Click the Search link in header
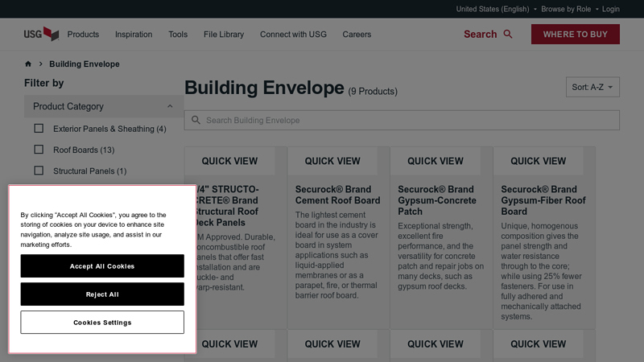The width and height of the screenshot is (644, 362). coord(480,34)
